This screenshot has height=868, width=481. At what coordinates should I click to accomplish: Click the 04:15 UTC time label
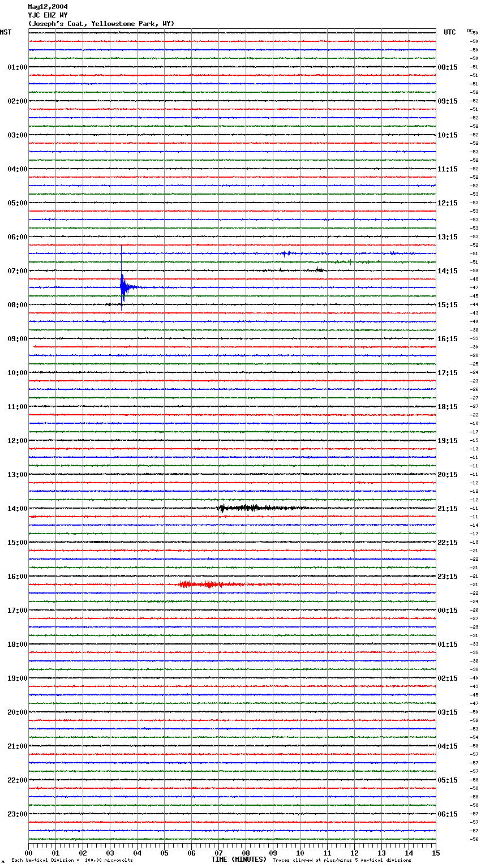point(448,746)
